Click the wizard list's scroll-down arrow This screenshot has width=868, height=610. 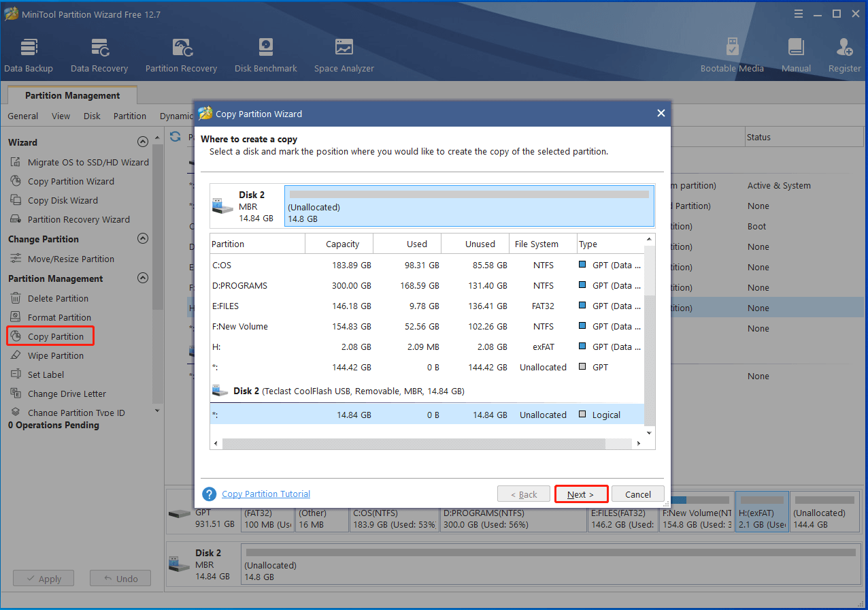point(649,433)
